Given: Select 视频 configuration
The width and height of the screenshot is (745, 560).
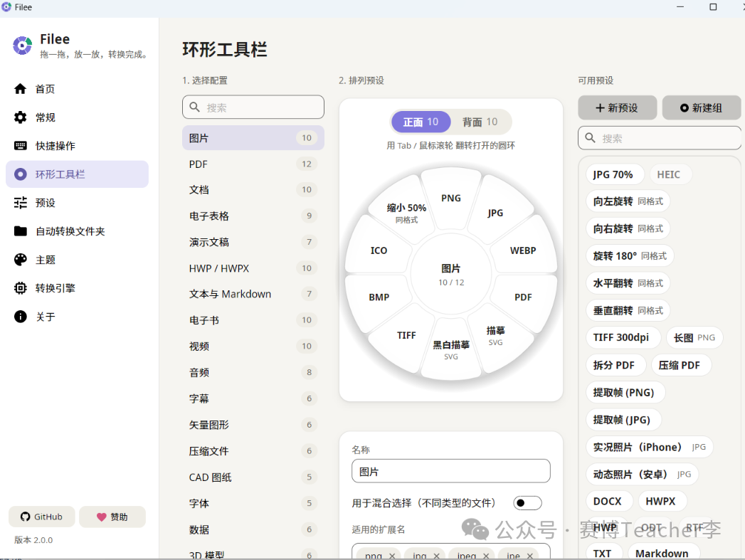Looking at the screenshot, I should (x=253, y=347).
